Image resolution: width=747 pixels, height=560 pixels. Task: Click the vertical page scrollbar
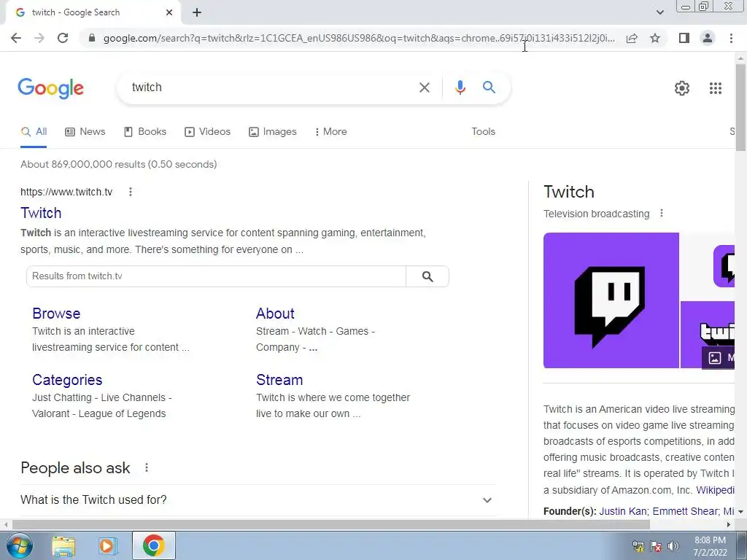(741, 108)
